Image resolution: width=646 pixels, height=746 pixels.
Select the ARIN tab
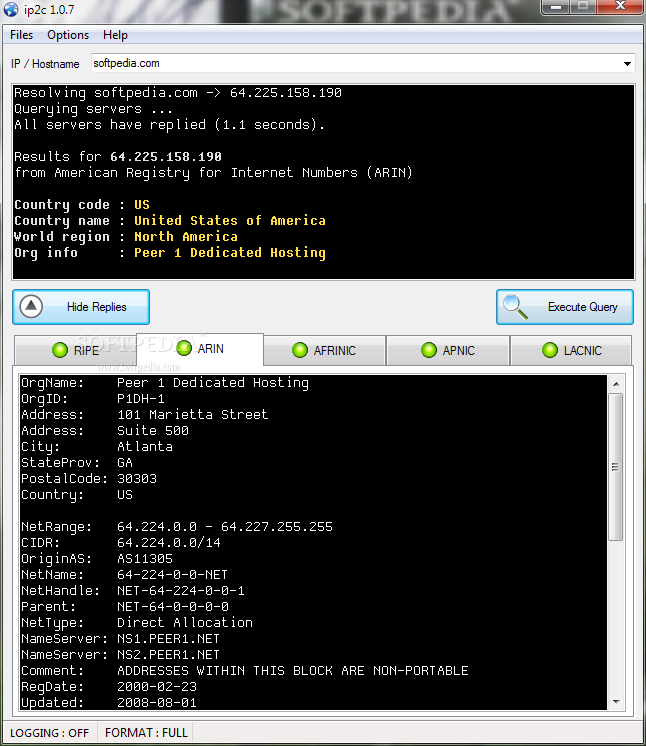tap(200, 349)
